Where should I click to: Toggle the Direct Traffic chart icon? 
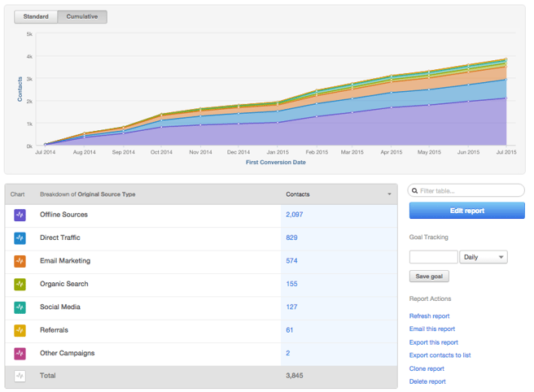(x=20, y=238)
